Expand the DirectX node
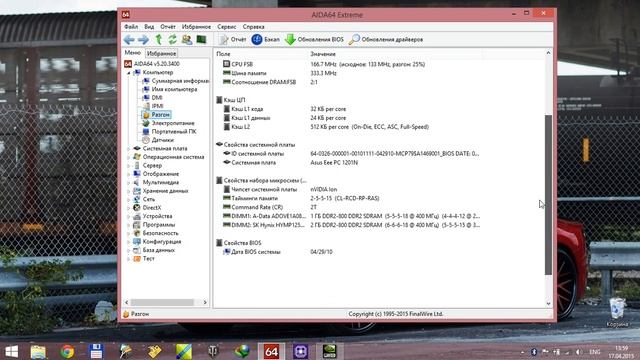The width and height of the screenshot is (640, 360). point(129,208)
